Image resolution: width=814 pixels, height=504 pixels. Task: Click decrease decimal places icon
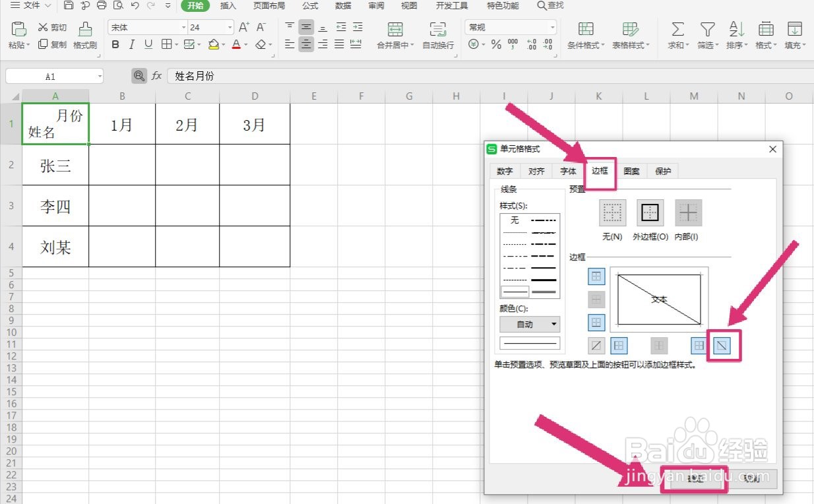click(x=548, y=44)
